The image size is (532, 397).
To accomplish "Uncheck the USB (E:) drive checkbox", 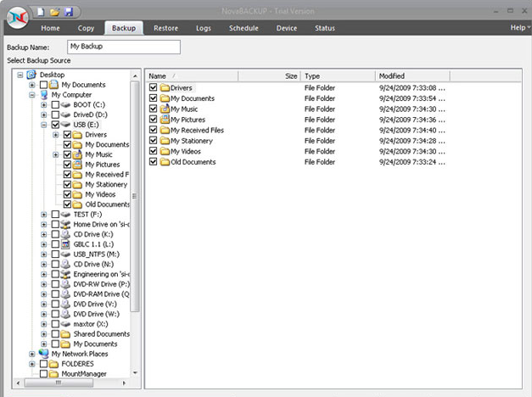I will (55, 125).
